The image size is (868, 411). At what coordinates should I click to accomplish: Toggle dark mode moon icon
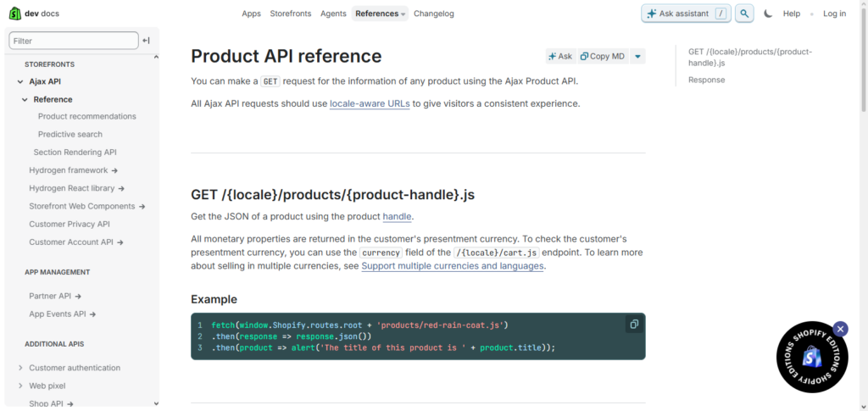(x=768, y=14)
